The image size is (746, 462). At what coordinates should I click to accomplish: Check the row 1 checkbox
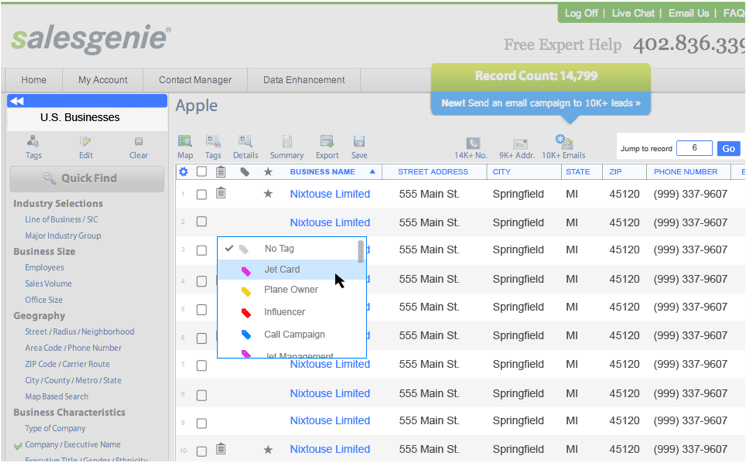tap(202, 194)
